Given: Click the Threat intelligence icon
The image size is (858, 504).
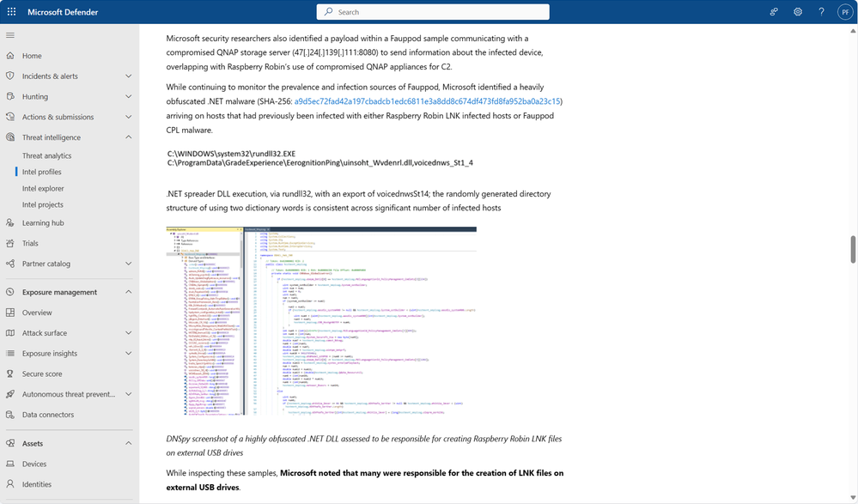Looking at the screenshot, I should (10, 137).
